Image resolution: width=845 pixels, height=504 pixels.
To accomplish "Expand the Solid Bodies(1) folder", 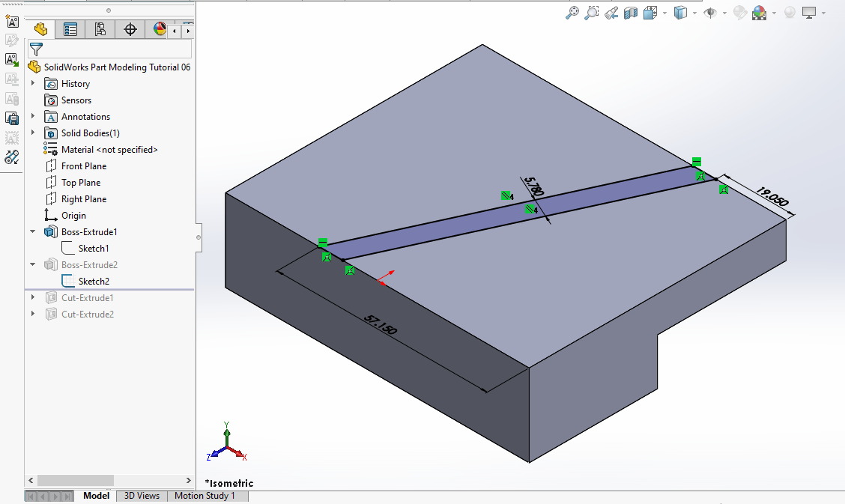I will click(33, 133).
